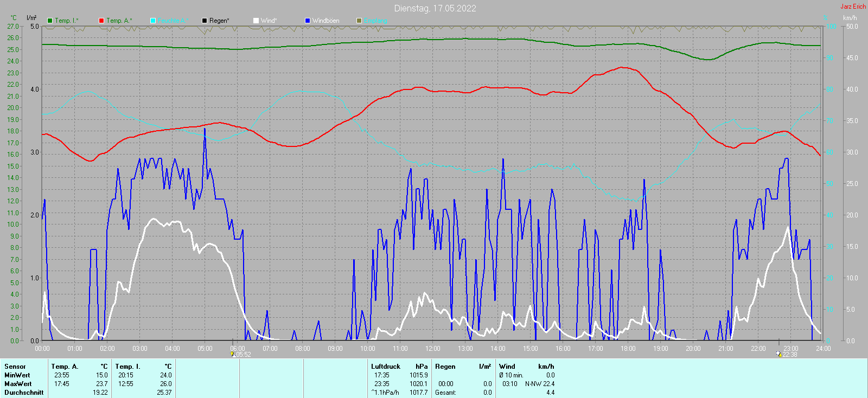Click the average indoor temperature '25.37'
Image resolution: width=868 pixels, height=398 pixels.
click(164, 393)
